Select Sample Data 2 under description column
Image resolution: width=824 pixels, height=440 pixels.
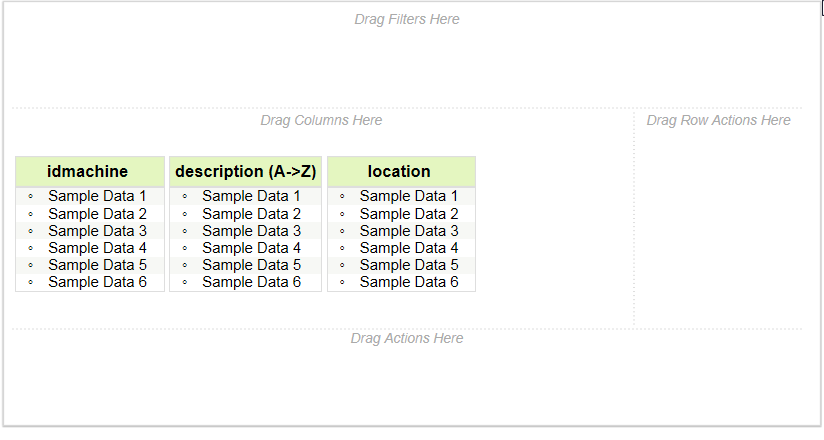point(251,214)
